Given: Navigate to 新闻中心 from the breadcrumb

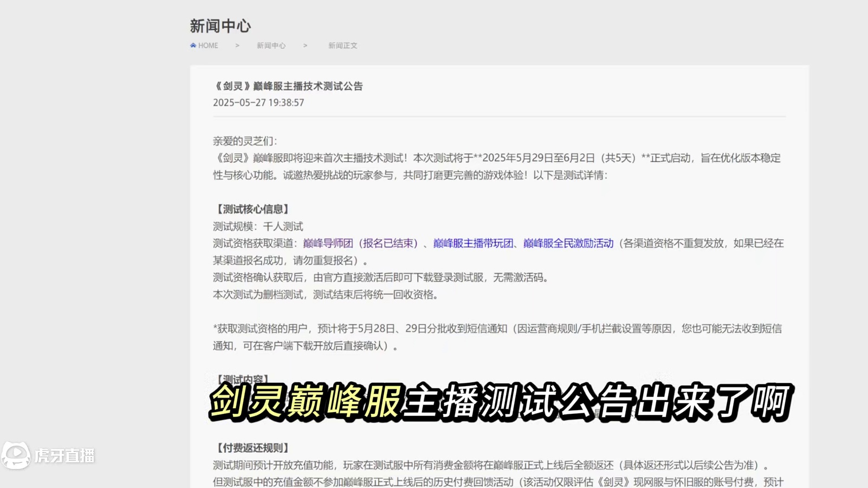Looking at the screenshot, I should [271, 45].
